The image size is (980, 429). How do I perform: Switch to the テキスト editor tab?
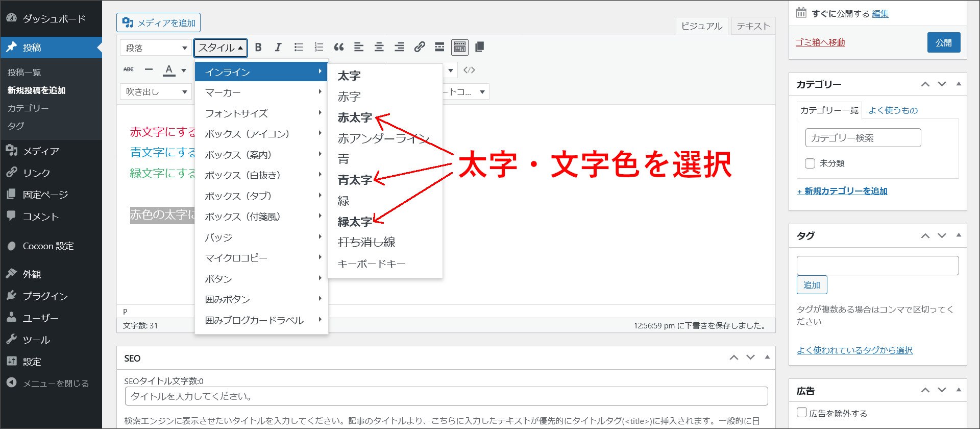(753, 26)
